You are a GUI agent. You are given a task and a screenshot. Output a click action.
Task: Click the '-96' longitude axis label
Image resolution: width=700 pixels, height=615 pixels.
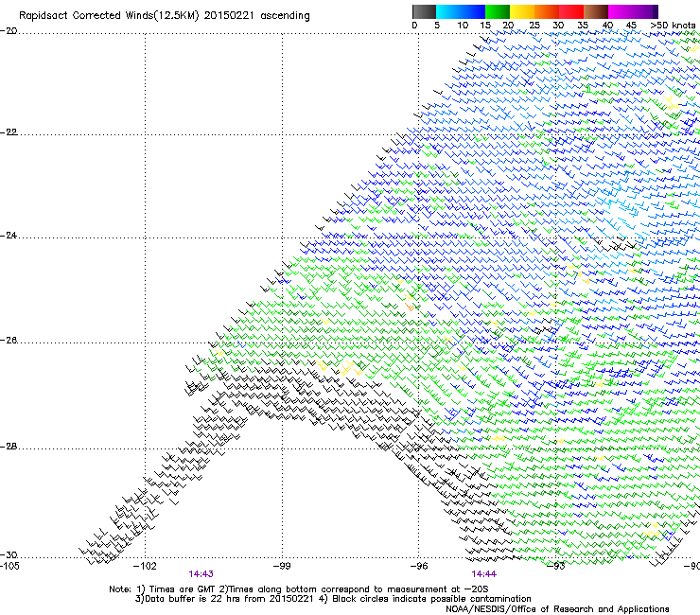(419, 567)
